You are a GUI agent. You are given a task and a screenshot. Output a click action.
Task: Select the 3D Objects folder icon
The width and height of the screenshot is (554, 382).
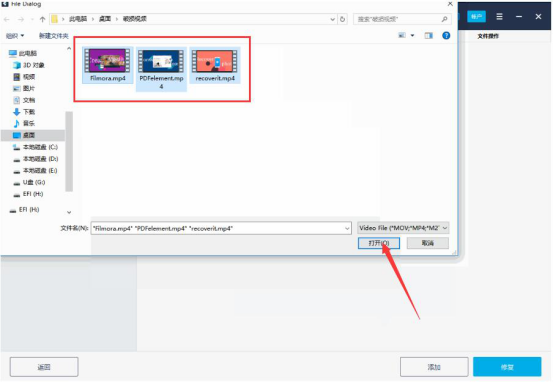tap(17, 65)
